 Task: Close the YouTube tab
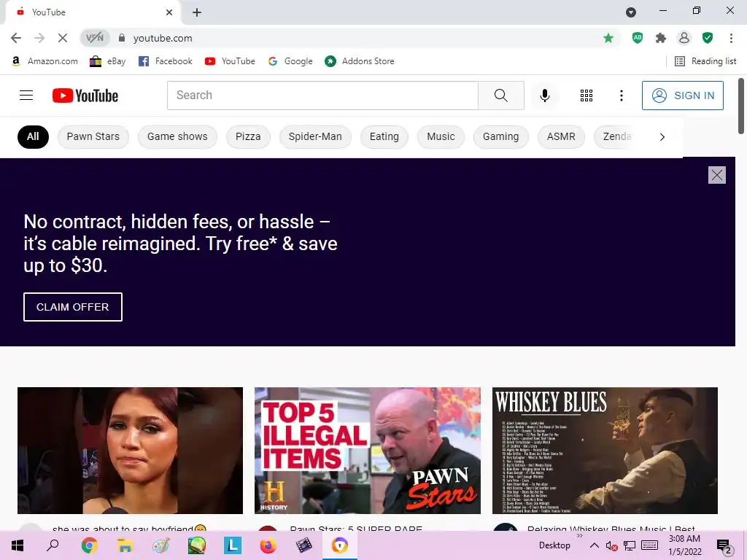pos(169,12)
